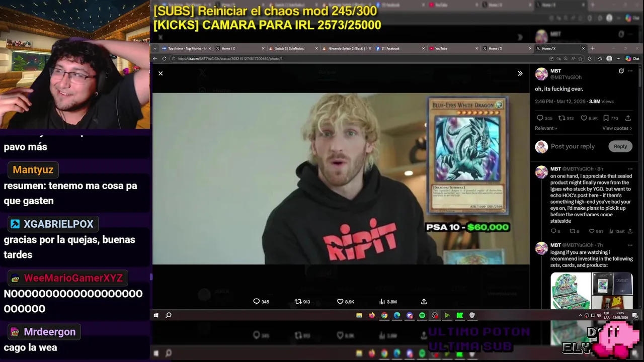The width and height of the screenshot is (644, 362).
Task: Repost from the sidebar's 913 repost icon
Action: click(x=561, y=118)
